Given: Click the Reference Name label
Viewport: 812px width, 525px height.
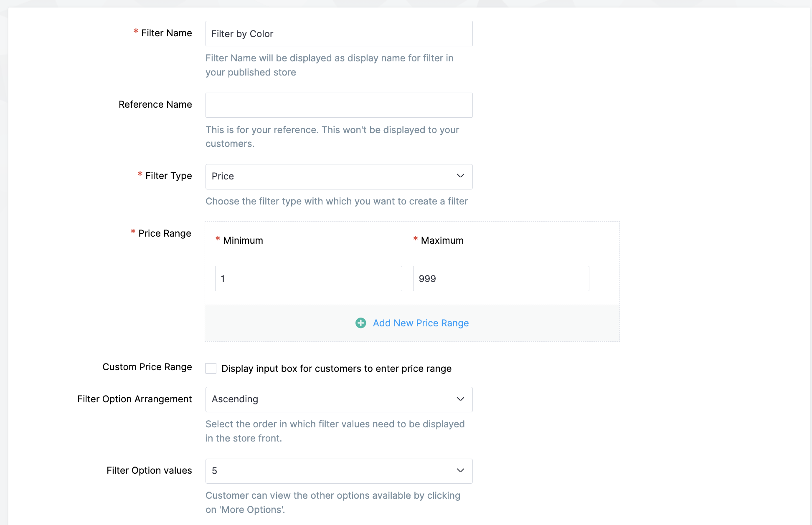Looking at the screenshot, I should coord(155,104).
